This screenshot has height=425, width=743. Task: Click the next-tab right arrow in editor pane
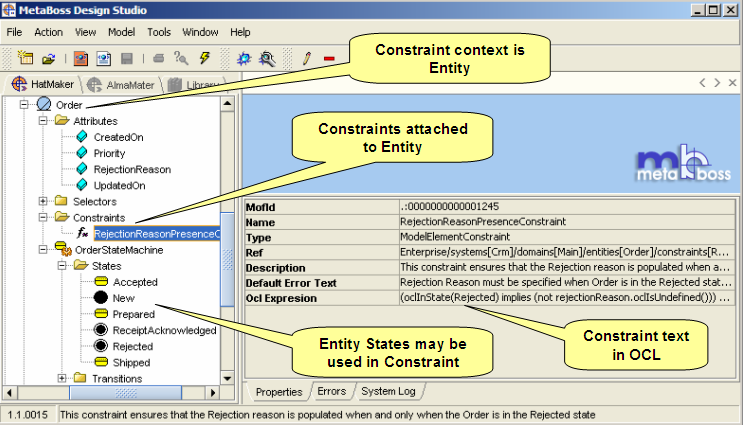click(717, 83)
